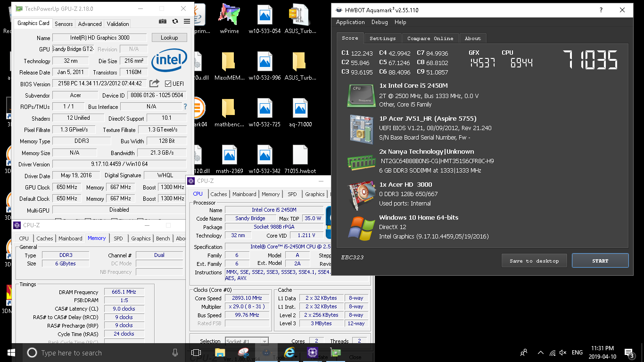Open Task View on the taskbar
The image size is (644, 362).
[196, 353]
